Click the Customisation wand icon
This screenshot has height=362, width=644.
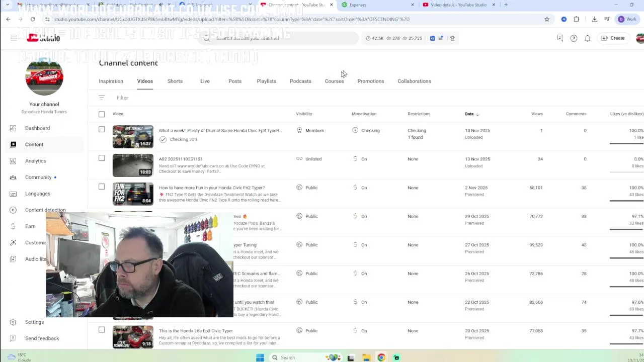tap(13, 242)
